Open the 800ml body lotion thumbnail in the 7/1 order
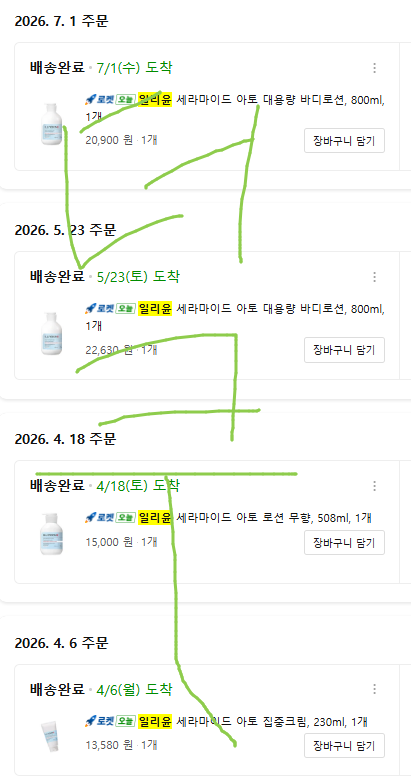 point(51,124)
